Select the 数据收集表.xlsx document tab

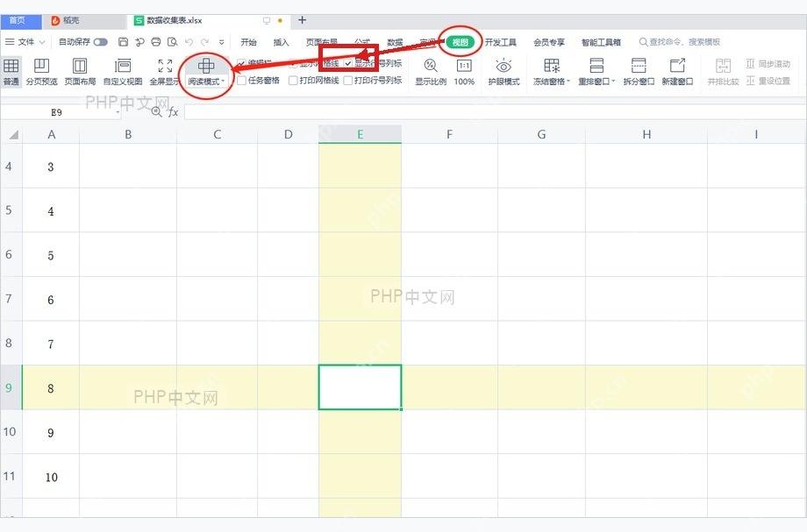tap(209, 20)
